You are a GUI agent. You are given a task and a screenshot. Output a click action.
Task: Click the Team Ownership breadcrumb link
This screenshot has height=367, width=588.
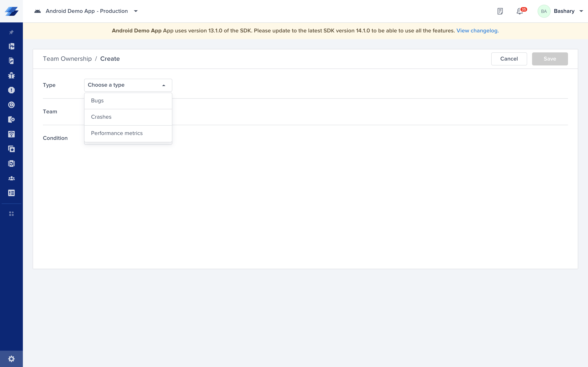[67, 58]
